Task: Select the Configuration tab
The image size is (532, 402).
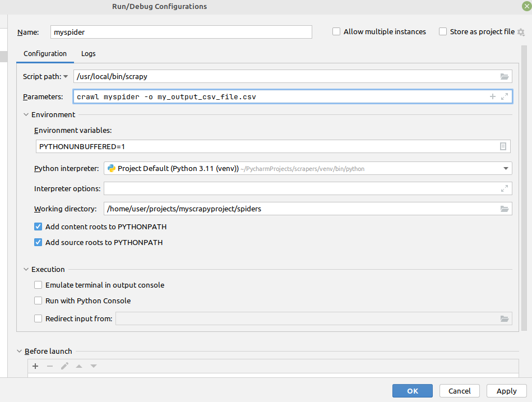Action: 45,54
